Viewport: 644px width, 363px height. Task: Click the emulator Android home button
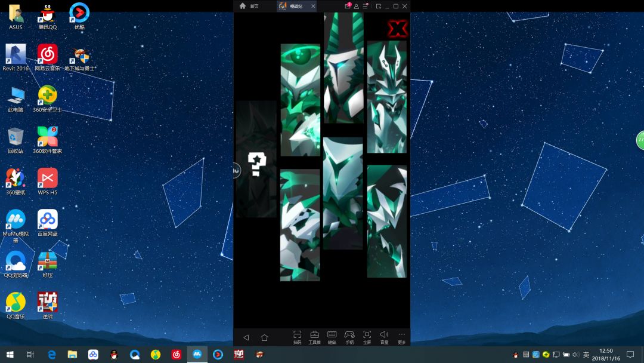[264, 337]
